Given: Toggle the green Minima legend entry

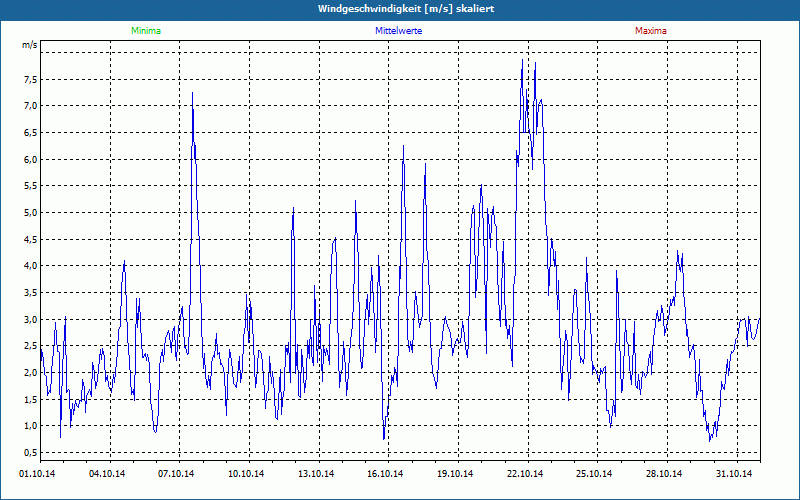Looking at the screenshot, I should [x=145, y=31].
